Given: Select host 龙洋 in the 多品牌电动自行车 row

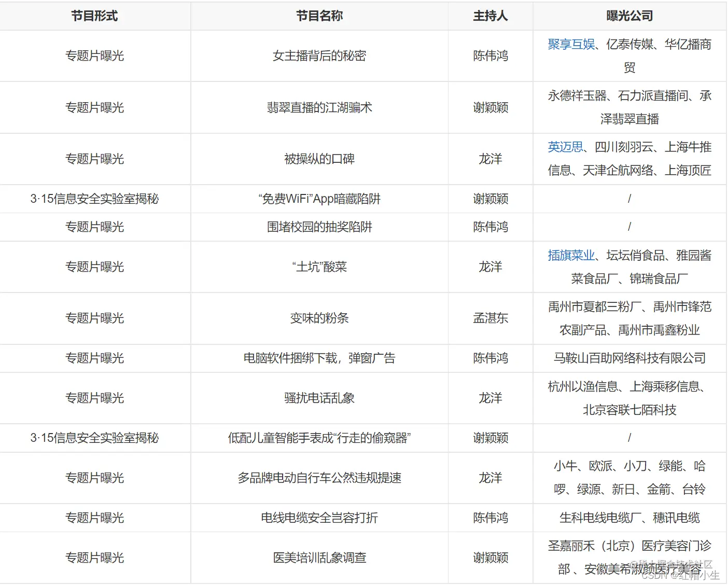Looking at the screenshot, I should click(491, 478).
